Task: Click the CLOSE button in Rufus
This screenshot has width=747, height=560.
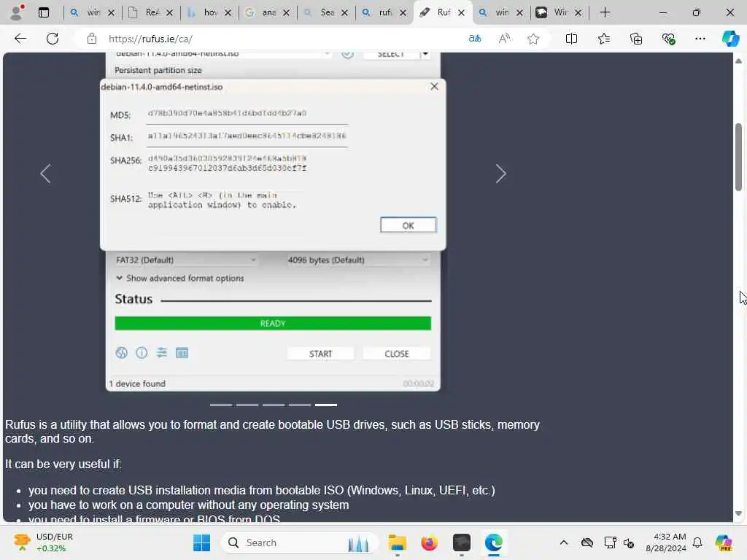Action: (396, 354)
